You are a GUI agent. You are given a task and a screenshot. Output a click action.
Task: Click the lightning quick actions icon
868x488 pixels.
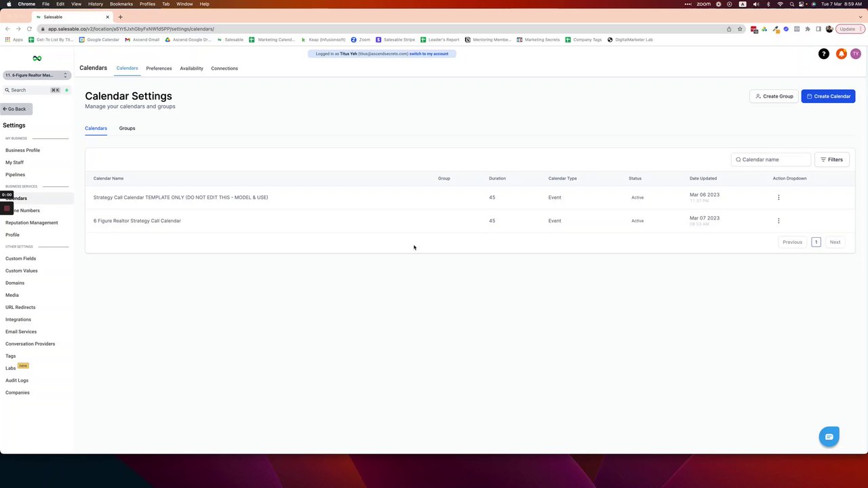tap(66, 90)
